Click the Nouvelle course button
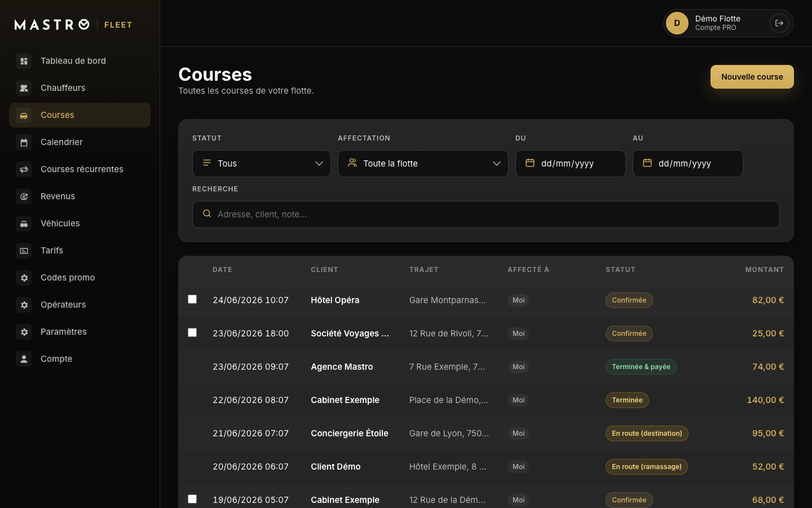 pyautogui.click(x=752, y=77)
